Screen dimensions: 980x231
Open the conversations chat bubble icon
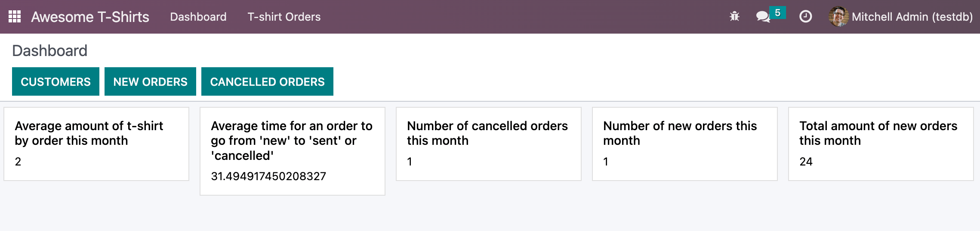click(x=762, y=17)
